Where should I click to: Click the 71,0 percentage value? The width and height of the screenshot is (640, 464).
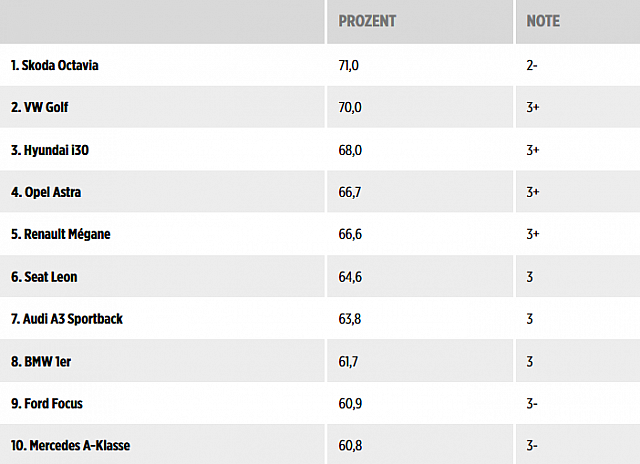pyautogui.click(x=349, y=66)
